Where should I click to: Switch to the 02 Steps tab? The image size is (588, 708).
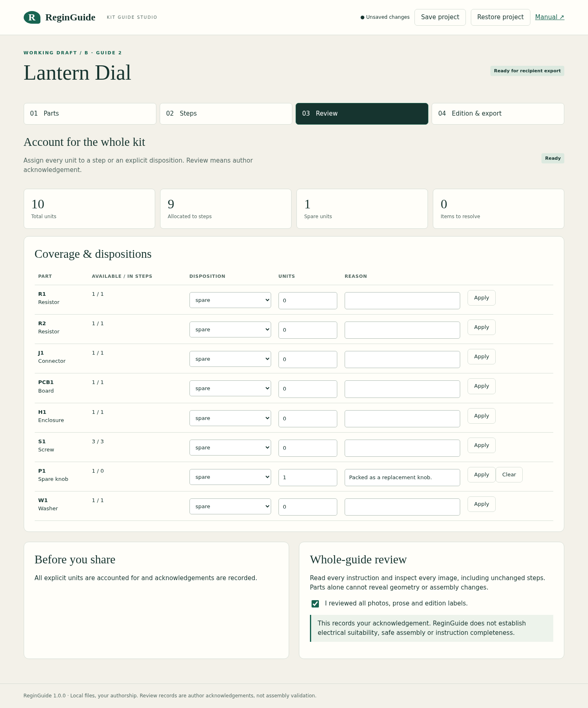226,114
